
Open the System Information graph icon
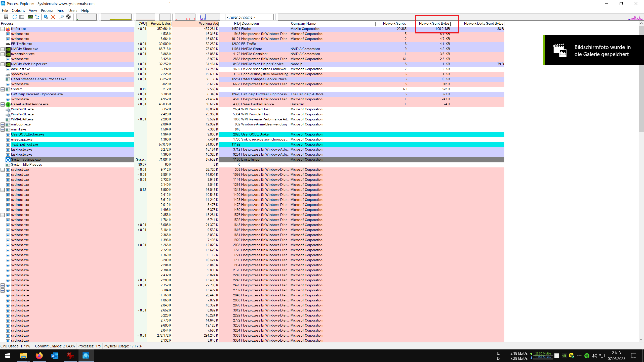click(x=30, y=17)
